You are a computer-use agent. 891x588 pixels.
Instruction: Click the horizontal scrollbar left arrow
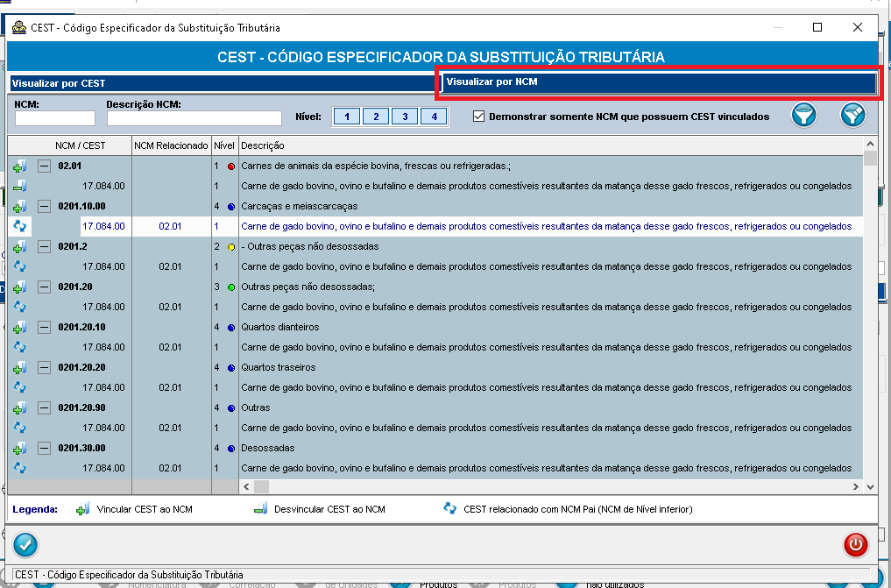(246, 487)
